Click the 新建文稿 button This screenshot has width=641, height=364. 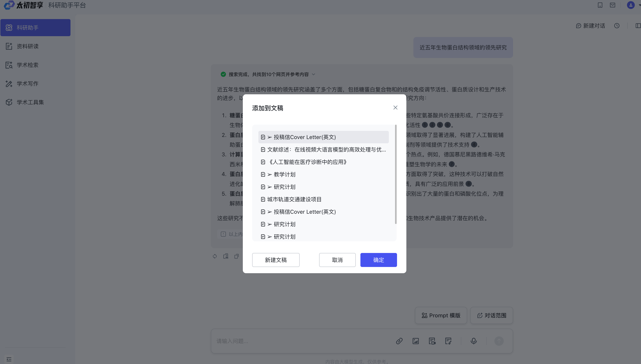point(276,260)
